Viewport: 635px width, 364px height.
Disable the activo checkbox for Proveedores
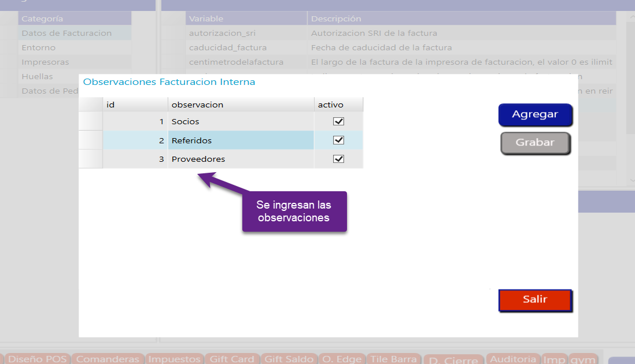(339, 159)
